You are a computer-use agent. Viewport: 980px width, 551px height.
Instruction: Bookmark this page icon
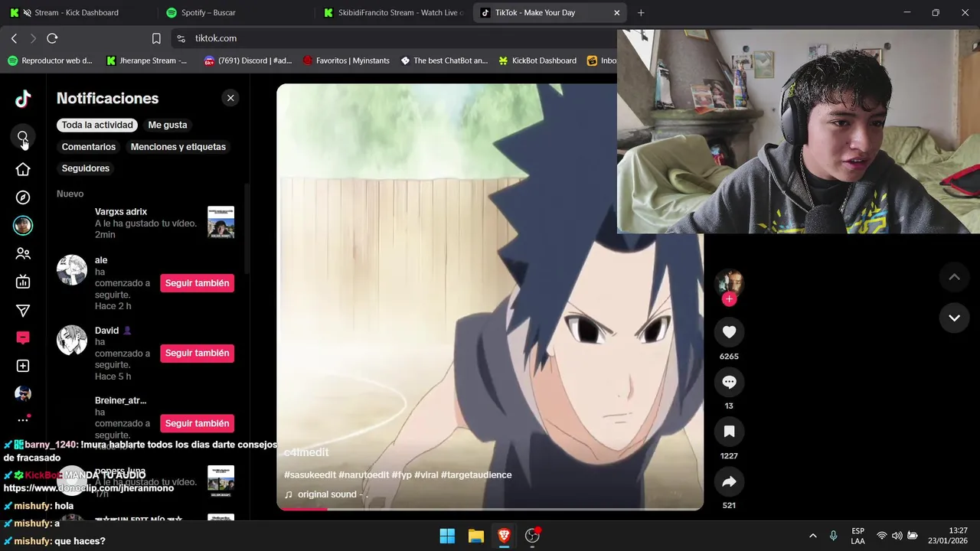pos(156,38)
